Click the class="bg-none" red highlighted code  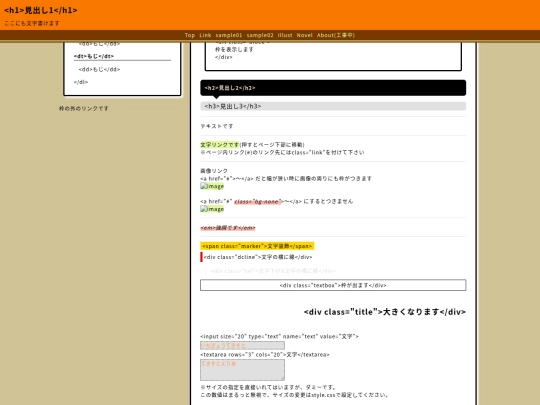click(x=258, y=201)
